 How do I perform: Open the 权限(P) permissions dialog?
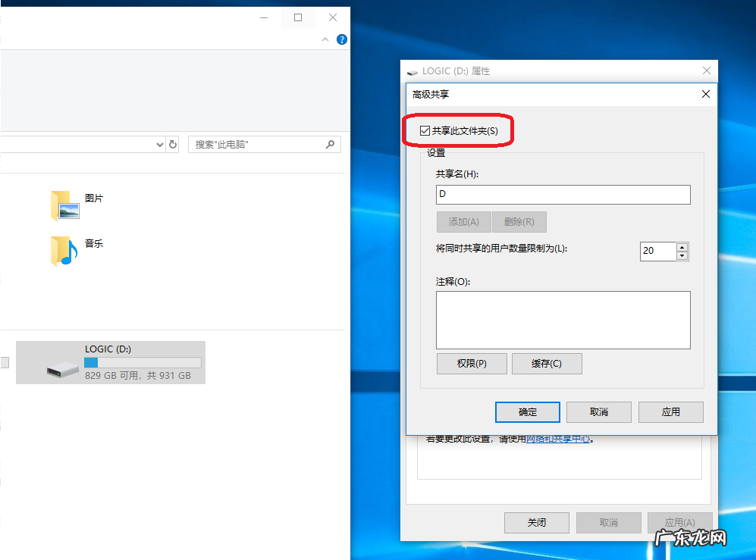(x=472, y=363)
